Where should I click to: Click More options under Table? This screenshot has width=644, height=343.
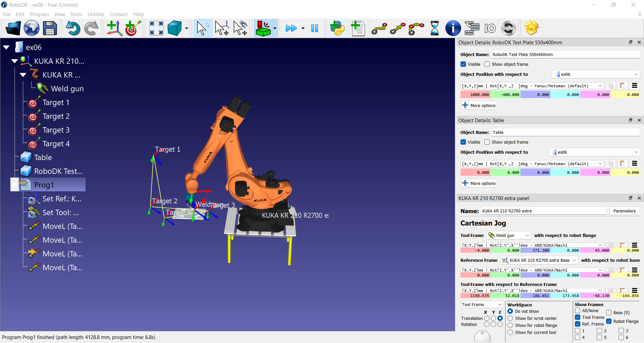tap(479, 183)
